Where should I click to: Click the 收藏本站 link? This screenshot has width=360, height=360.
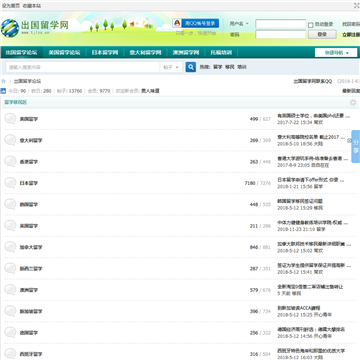coord(32,6)
